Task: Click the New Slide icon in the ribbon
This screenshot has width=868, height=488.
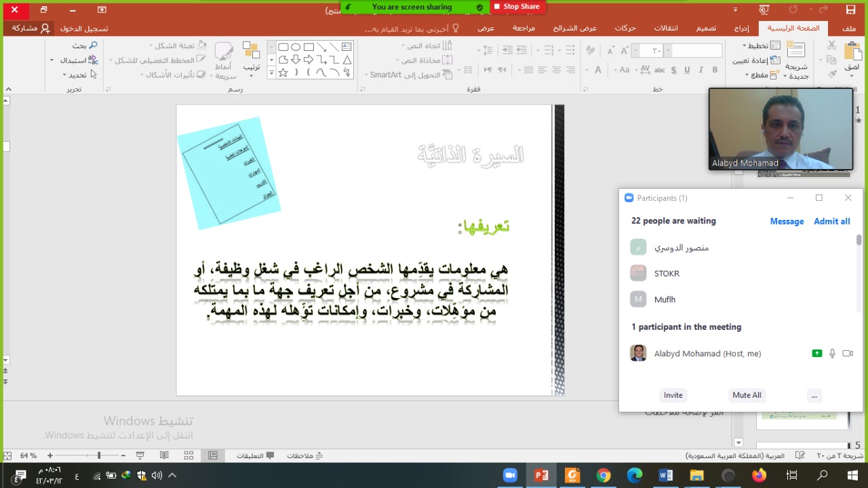Action: click(x=795, y=52)
